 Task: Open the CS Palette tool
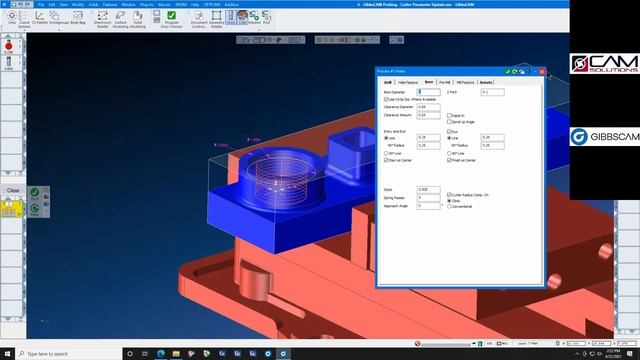click(40, 18)
